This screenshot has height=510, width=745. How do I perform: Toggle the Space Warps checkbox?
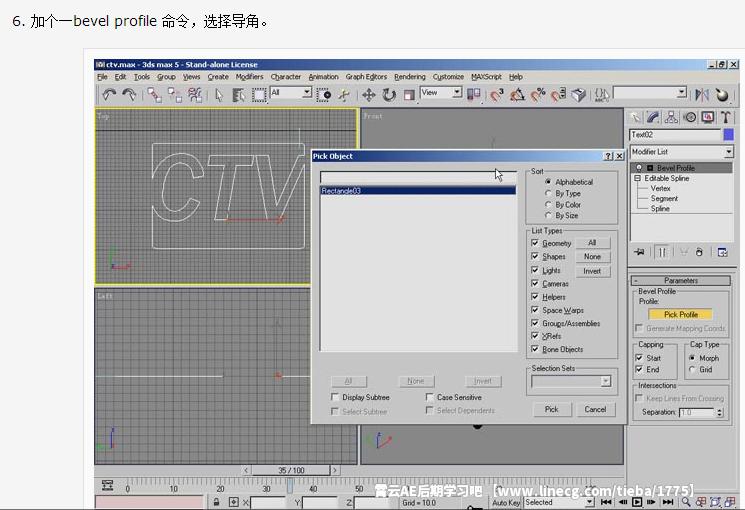(x=535, y=310)
